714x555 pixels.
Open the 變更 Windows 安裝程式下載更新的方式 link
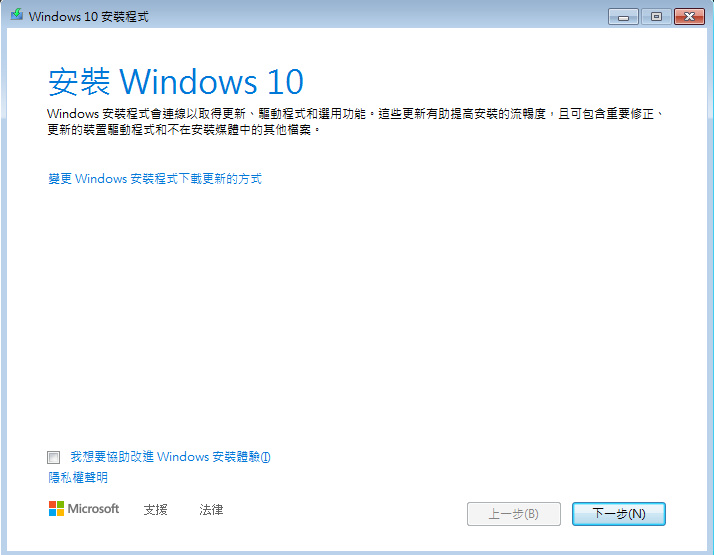155,178
